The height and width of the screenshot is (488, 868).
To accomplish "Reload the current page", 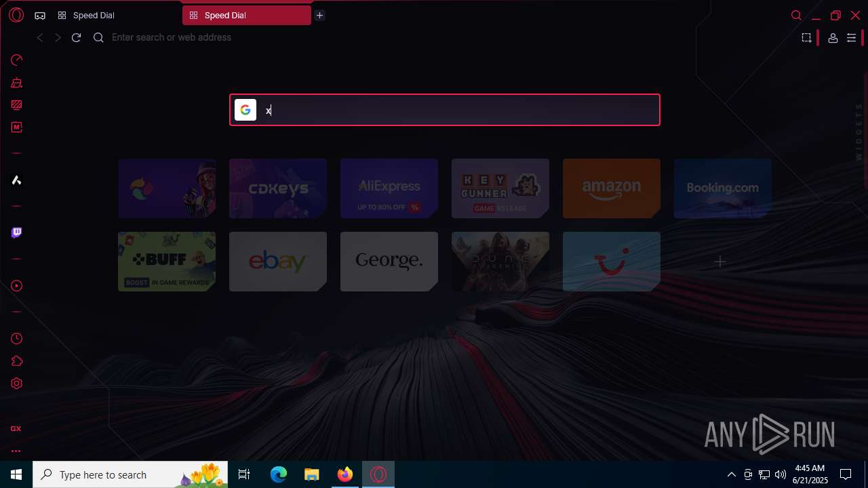I will click(x=76, y=38).
